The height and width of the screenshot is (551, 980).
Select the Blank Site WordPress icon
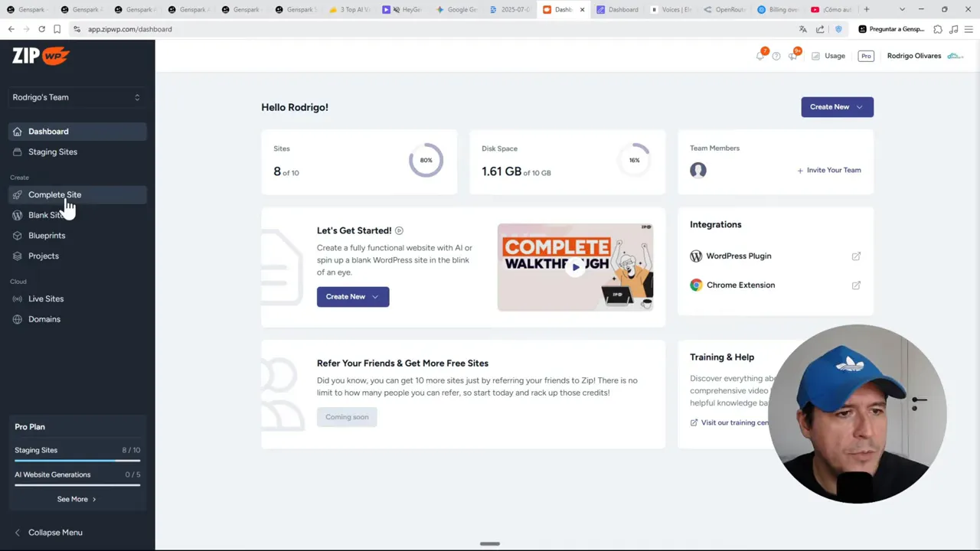[17, 215]
